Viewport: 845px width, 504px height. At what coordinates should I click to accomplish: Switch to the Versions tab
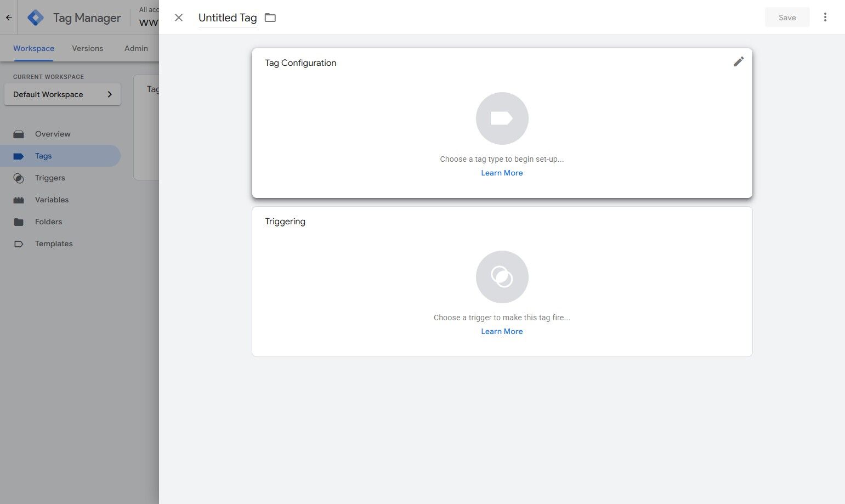(x=87, y=48)
